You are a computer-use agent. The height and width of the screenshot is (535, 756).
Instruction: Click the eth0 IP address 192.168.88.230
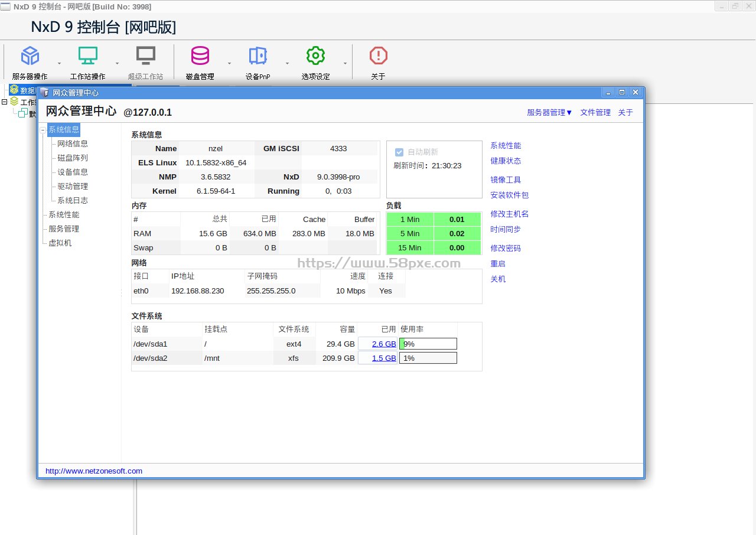(x=197, y=291)
